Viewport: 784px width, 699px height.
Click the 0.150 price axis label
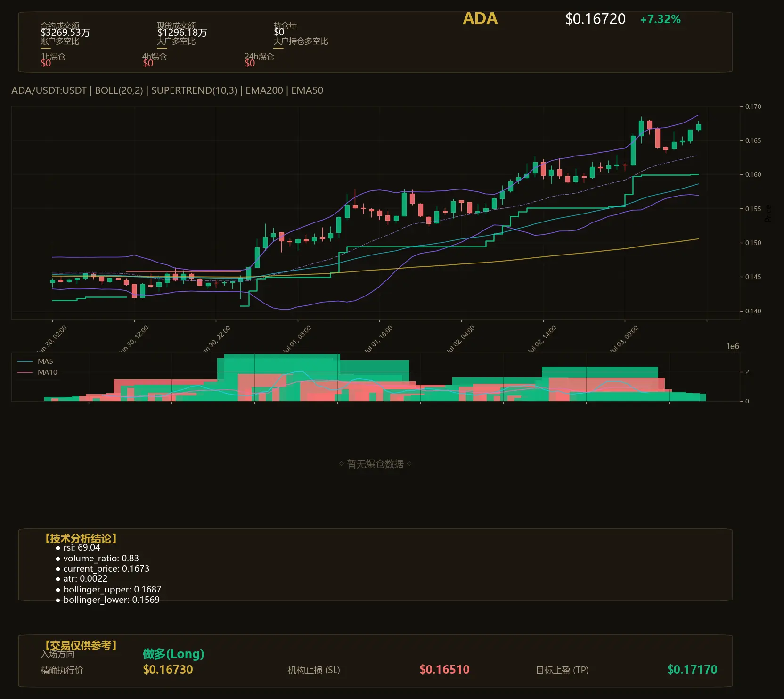[753, 243]
